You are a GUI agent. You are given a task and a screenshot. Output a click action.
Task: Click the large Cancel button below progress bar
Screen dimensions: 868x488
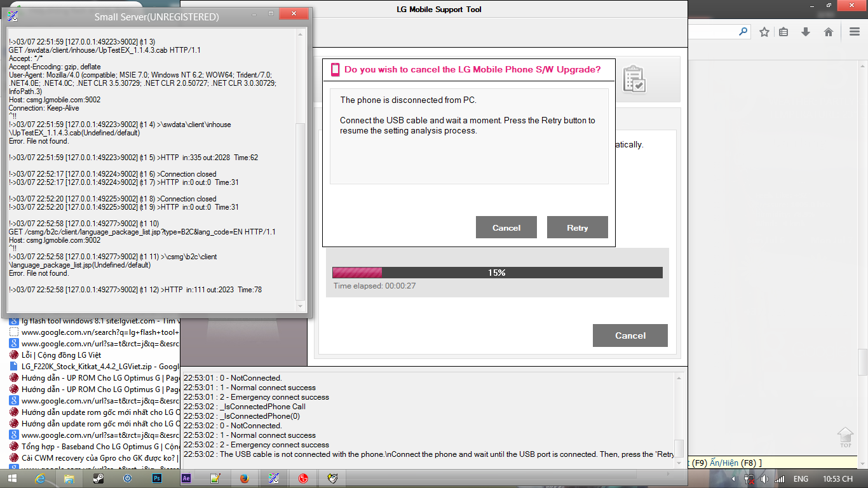pos(630,335)
